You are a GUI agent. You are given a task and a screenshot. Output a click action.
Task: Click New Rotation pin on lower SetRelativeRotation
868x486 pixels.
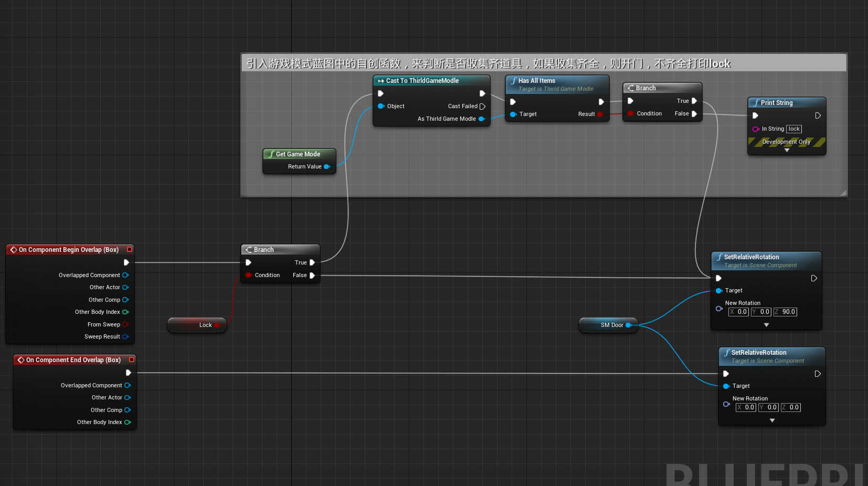[x=726, y=404]
